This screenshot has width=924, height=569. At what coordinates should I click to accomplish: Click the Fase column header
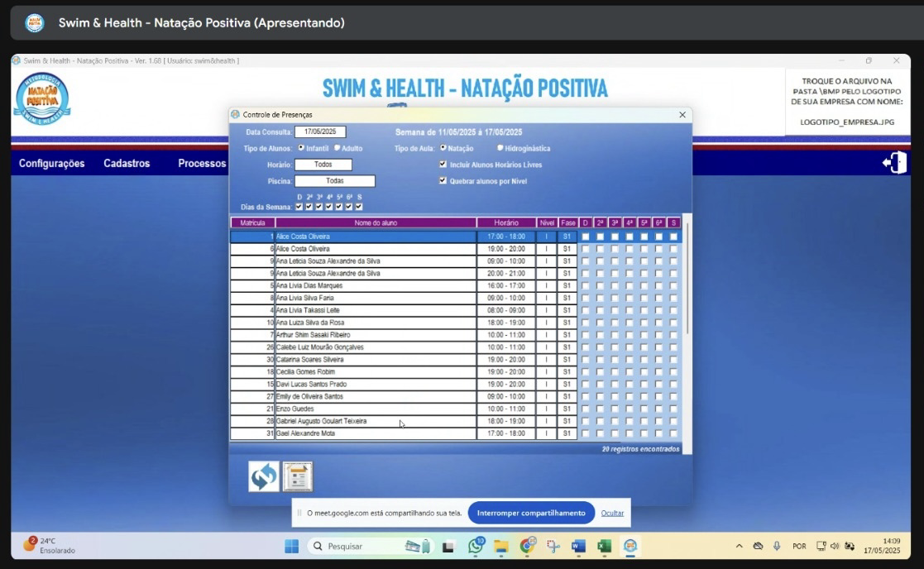click(568, 222)
